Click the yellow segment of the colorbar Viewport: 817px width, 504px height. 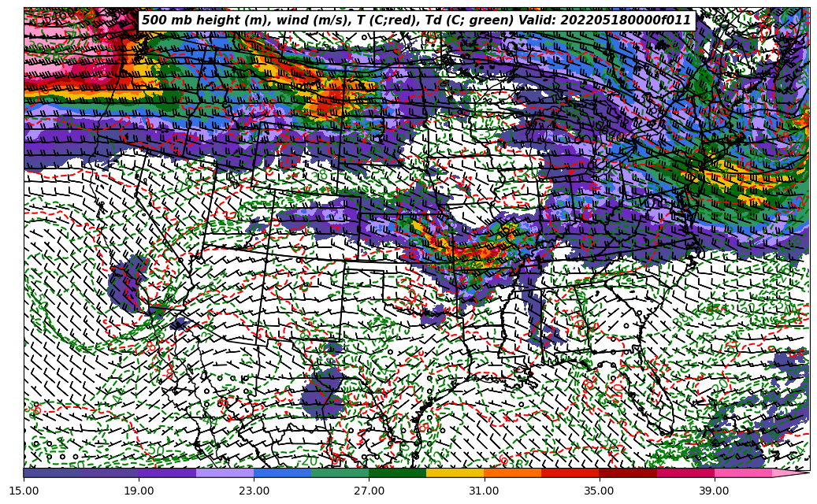[455, 472]
